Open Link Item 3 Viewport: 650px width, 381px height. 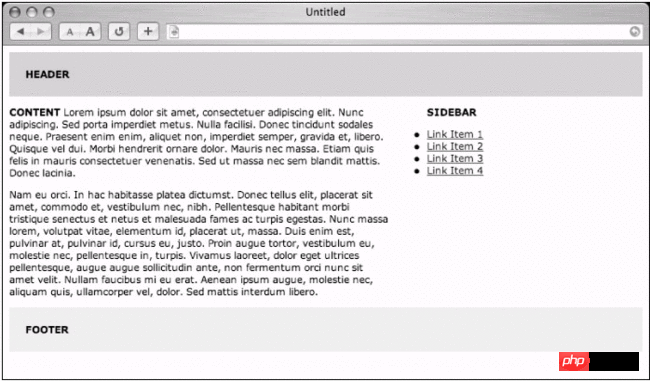[x=455, y=158]
